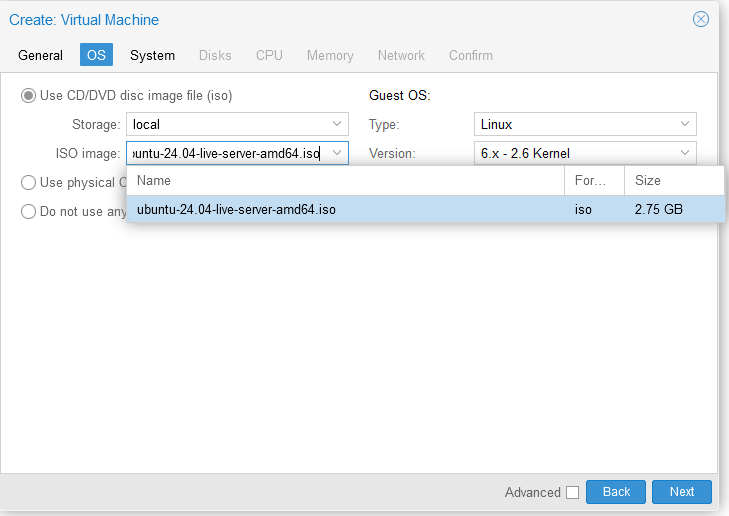Image resolution: width=729 pixels, height=516 pixels.
Task: Pick ubuntu-24.04-live-server-amd64.iso from the list
Action: coord(236,210)
